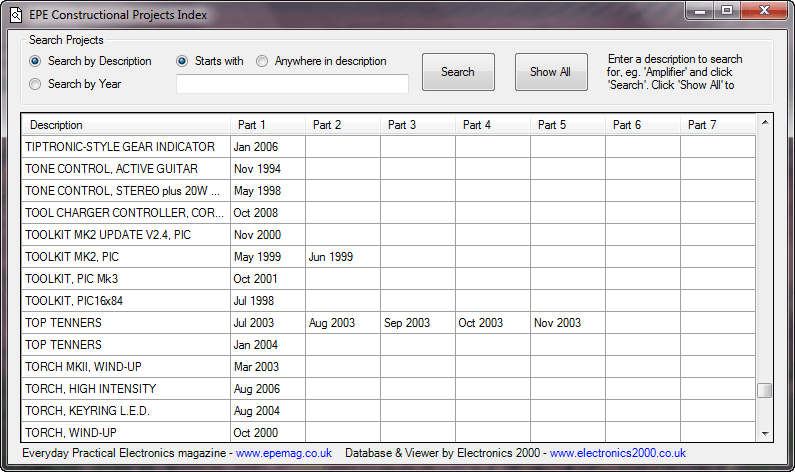Click the Mar 2003 cell
This screenshot has height=472, width=795.
click(x=268, y=367)
